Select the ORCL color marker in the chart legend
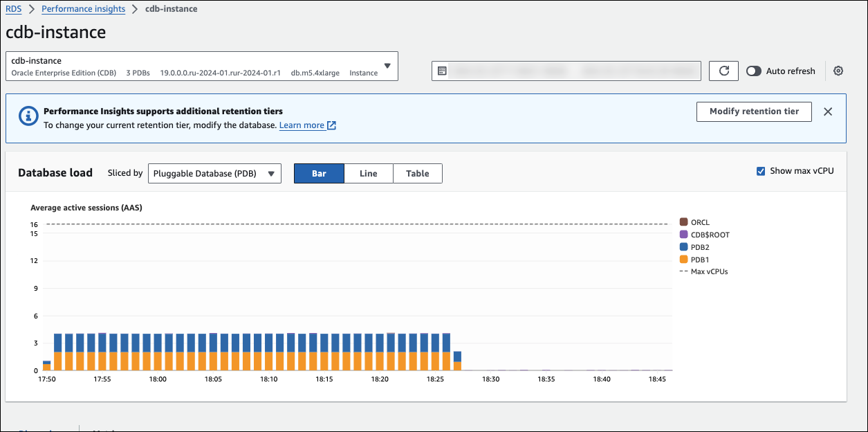Screen dimensions: 868x432 (x=683, y=222)
